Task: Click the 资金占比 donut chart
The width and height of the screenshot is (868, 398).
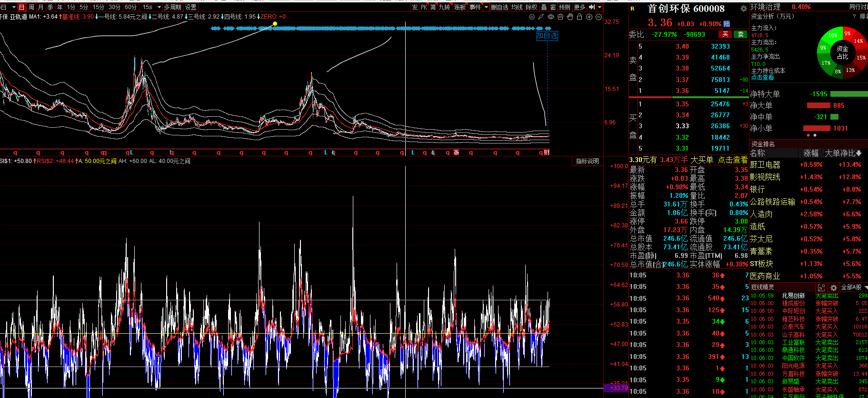Action: point(842,52)
